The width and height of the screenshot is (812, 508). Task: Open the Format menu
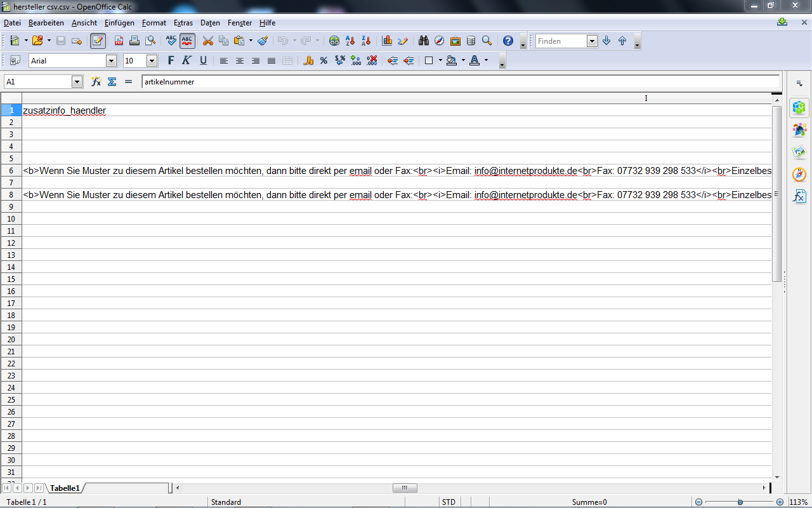154,23
